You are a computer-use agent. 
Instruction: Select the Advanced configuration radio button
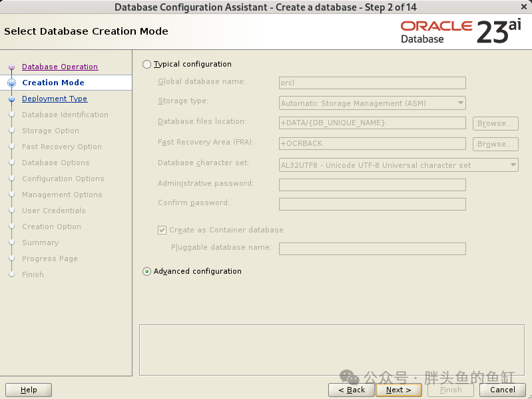pos(146,271)
